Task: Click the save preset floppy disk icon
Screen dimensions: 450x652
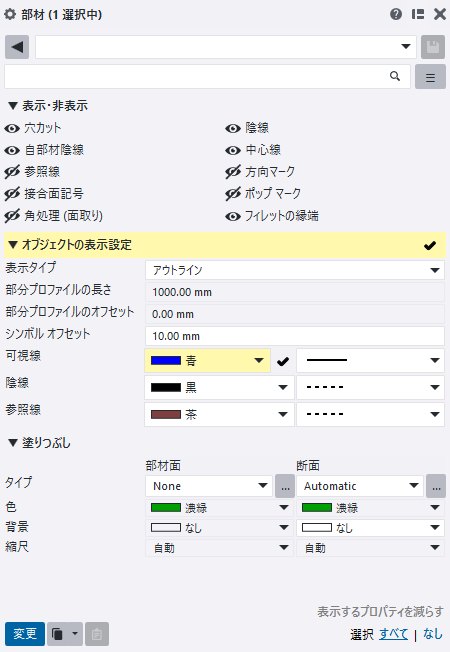Action: (433, 47)
